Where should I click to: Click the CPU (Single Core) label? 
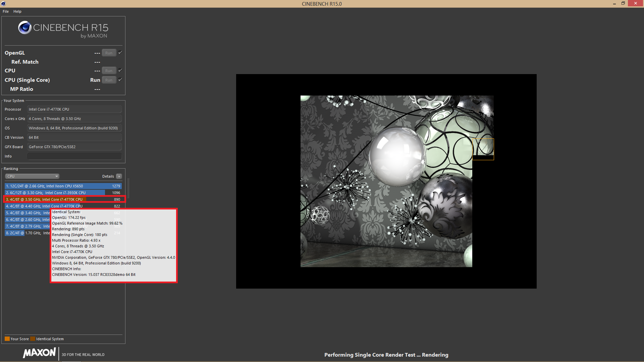27,80
